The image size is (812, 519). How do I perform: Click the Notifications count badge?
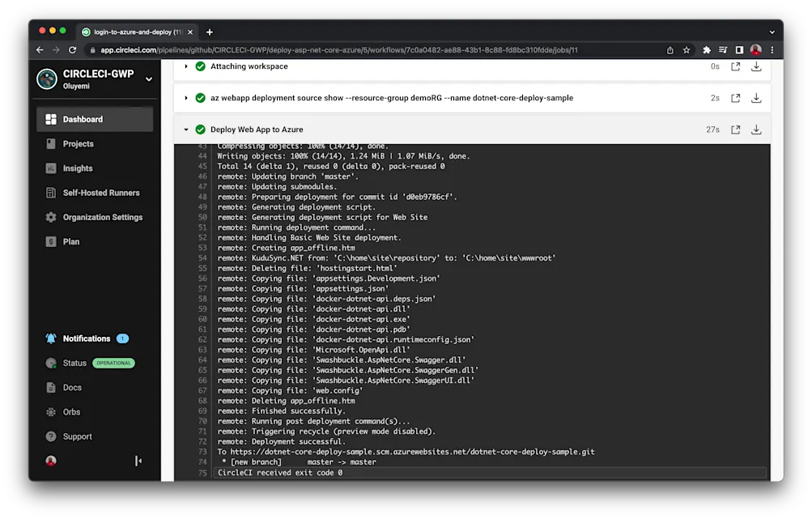123,338
